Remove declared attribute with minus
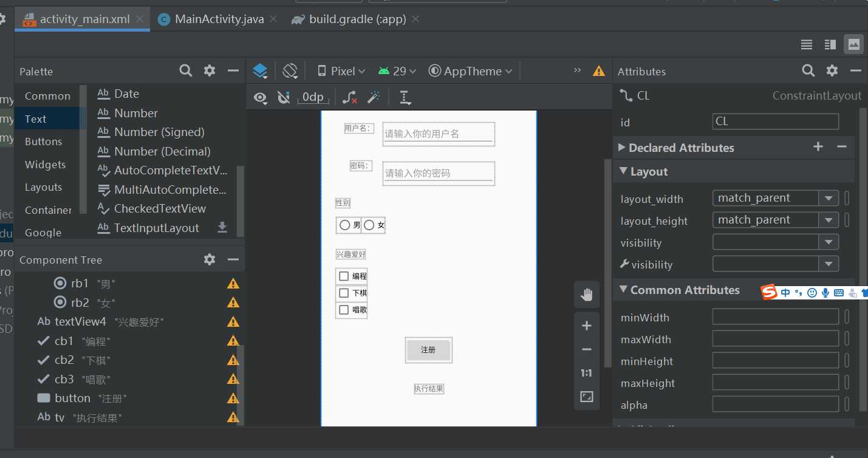This screenshot has height=458, width=868. (x=841, y=146)
